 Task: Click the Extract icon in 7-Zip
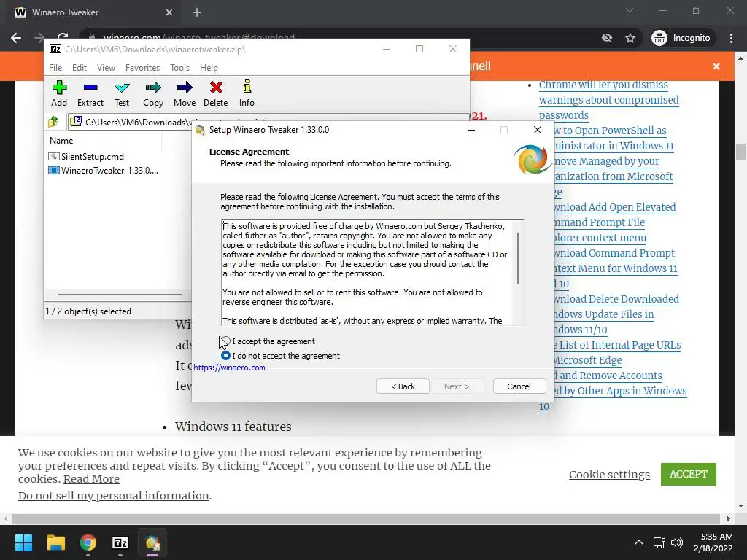[x=90, y=93]
